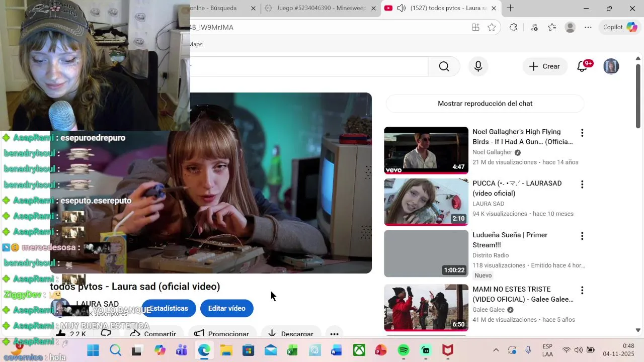Open File Explorer from the taskbar
The image size is (644, 362).
[x=226, y=350]
